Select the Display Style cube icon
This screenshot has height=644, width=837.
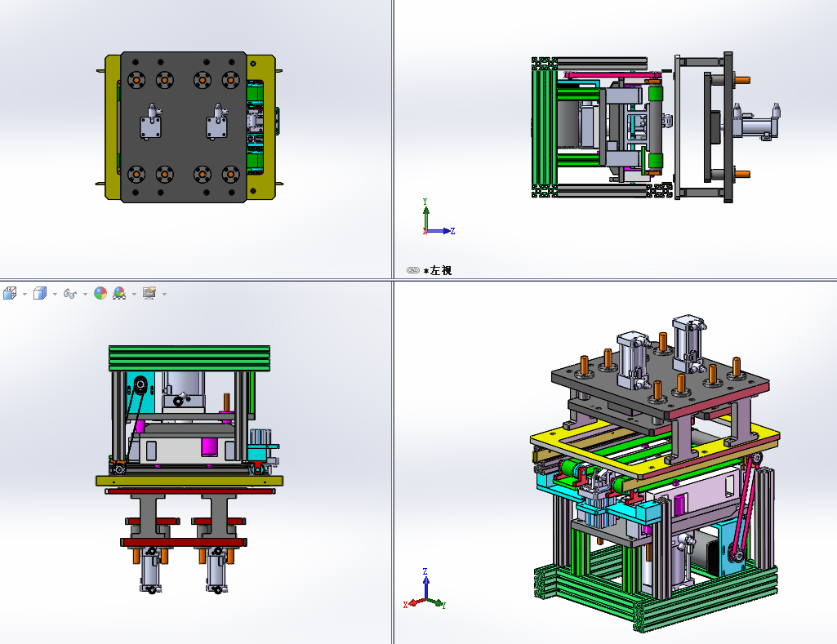tap(40, 293)
